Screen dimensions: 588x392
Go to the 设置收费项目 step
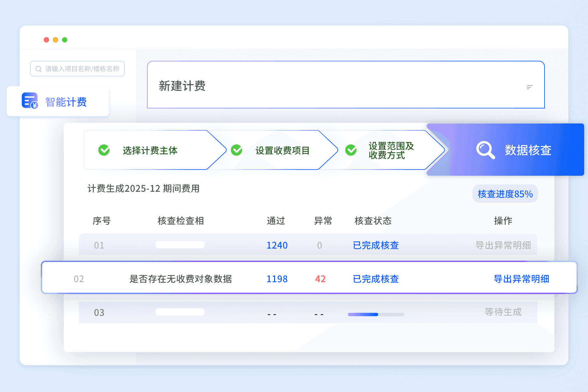point(282,151)
